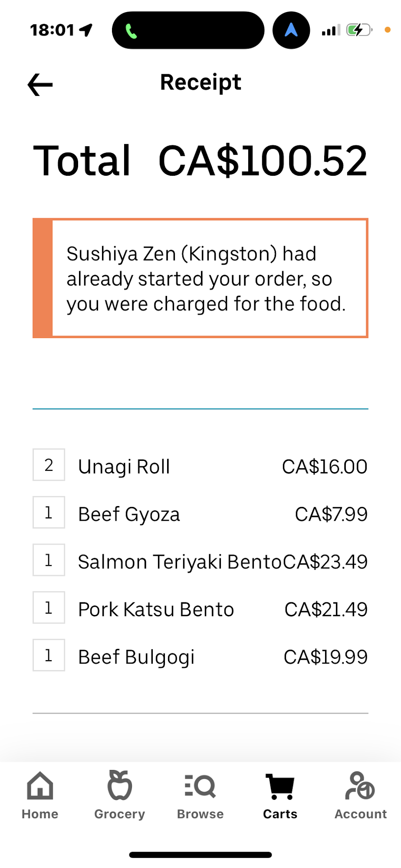
Task: Tap the Unagi Roll quantity box
Action: [x=49, y=465]
